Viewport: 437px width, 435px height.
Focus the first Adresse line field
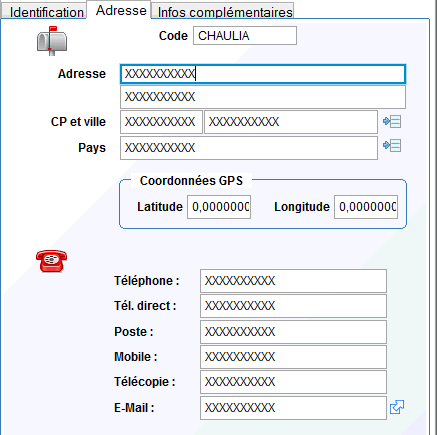click(263, 74)
